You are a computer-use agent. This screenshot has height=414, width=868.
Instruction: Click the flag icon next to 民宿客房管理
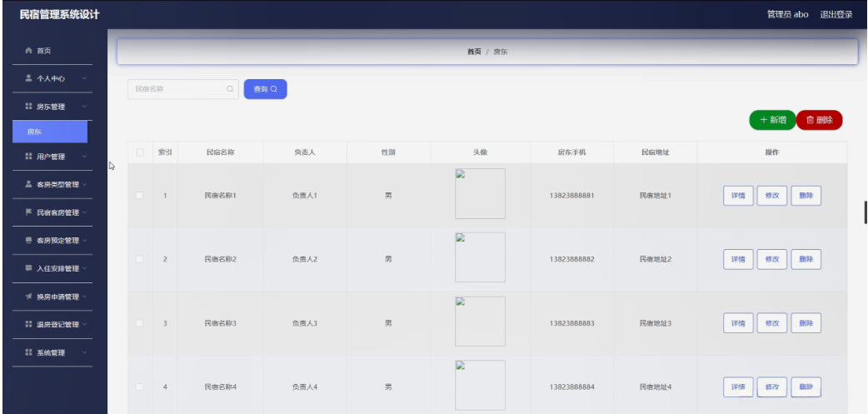coord(29,212)
